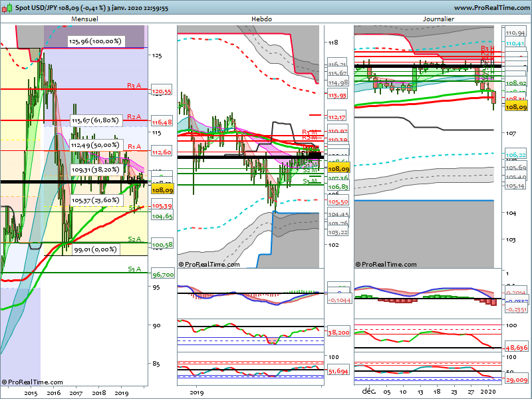This screenshot has height=399, width=532.
Task: Click yellow 108,09 price tag in Journalier chart
Action: click(x=517, y=107)
